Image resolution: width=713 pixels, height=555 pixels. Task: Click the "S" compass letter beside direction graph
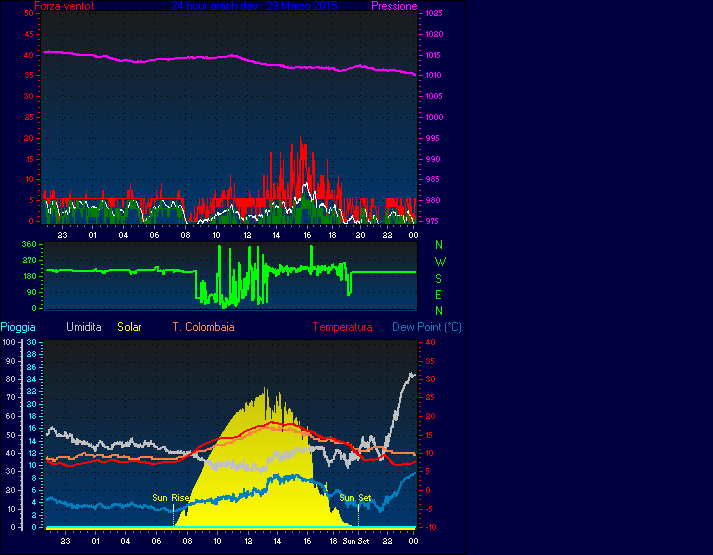438,279
